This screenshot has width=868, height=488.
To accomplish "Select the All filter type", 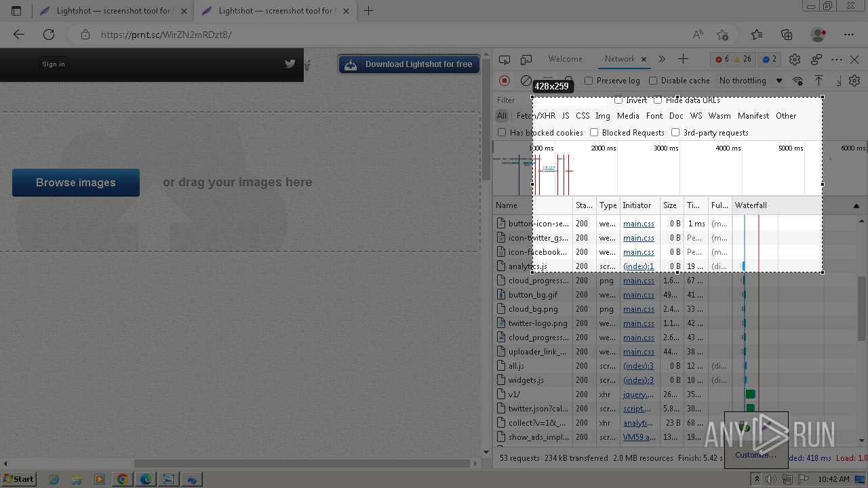I will pyautogui.click(x=501, y=116).
